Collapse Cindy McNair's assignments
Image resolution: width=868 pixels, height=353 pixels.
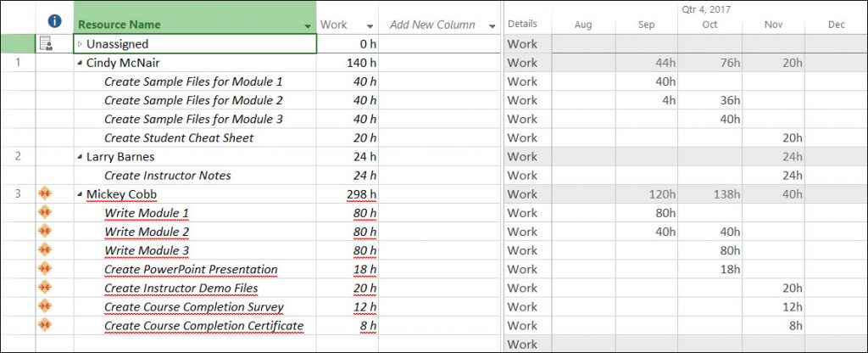pyautogui.click(x=81, y=63)
